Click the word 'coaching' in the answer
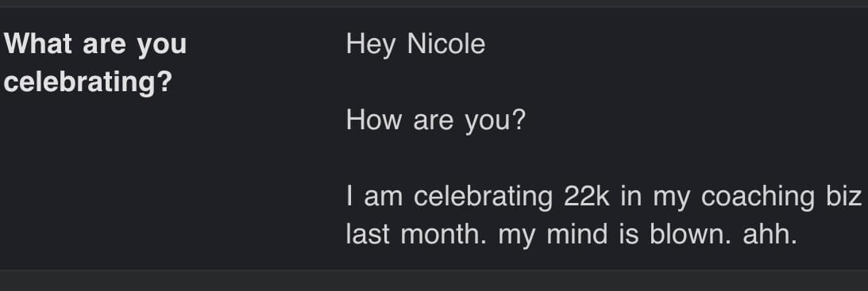The image size is (868, 291). [x=758, y=197]
